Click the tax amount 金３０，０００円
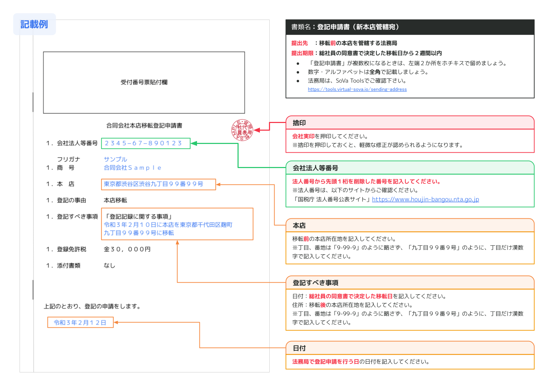The width and height of the screenshot is (554, 392). (x=127, y=249)
